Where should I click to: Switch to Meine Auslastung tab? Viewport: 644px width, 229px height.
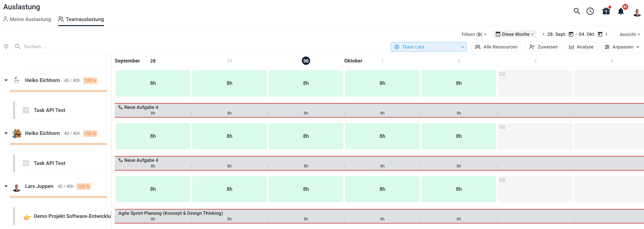[27, 19]
